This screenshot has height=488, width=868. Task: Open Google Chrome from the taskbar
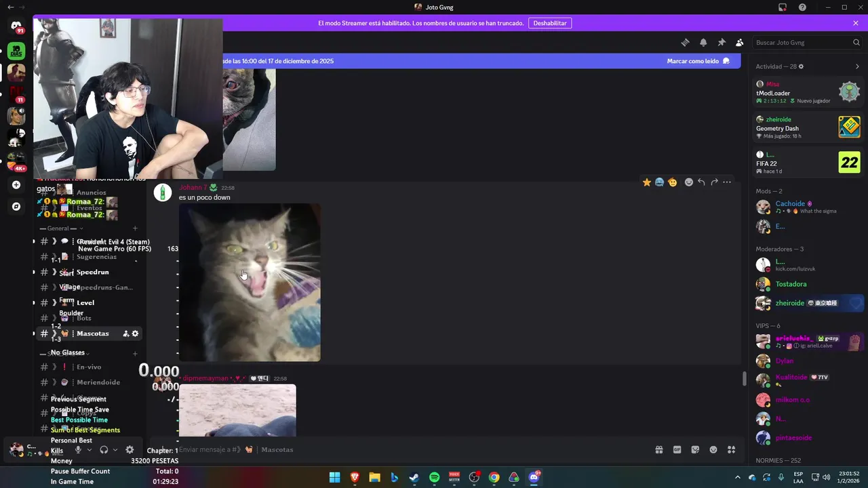494,477
